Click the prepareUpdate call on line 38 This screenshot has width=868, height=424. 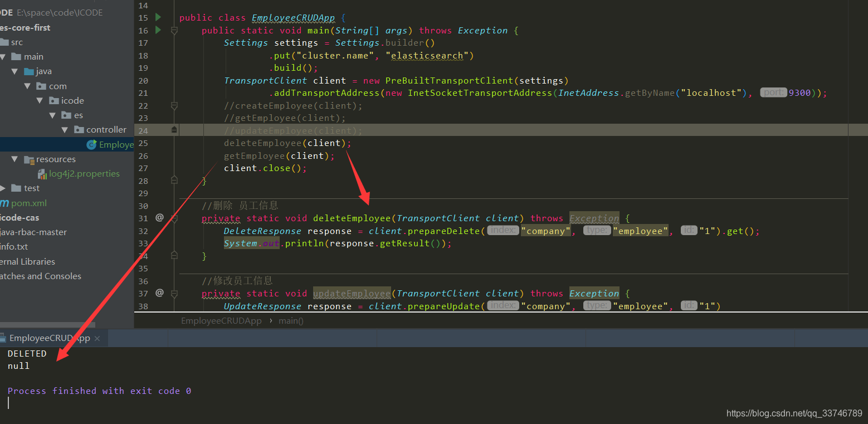(x=443, y=306)
